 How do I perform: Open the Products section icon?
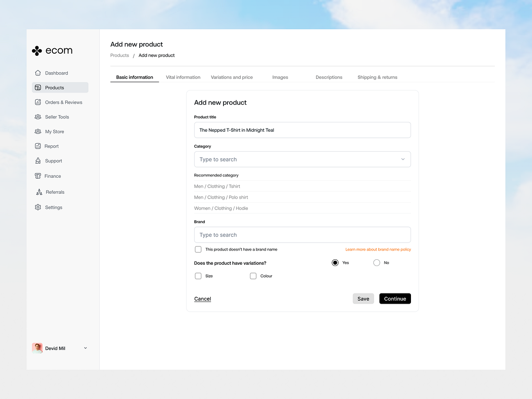[x=38, y=87]
